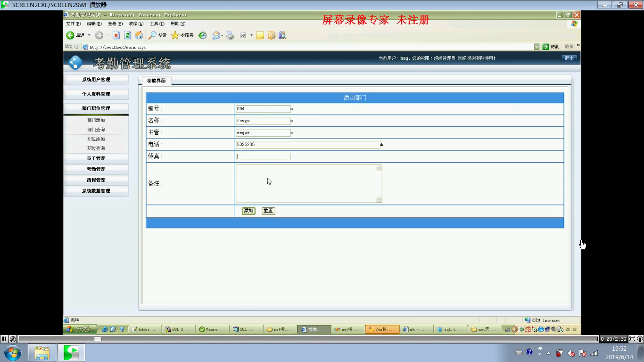Screen dimensions: 644x362
Task: Click the Windows 7 Start orb
Action: [12, 353]
